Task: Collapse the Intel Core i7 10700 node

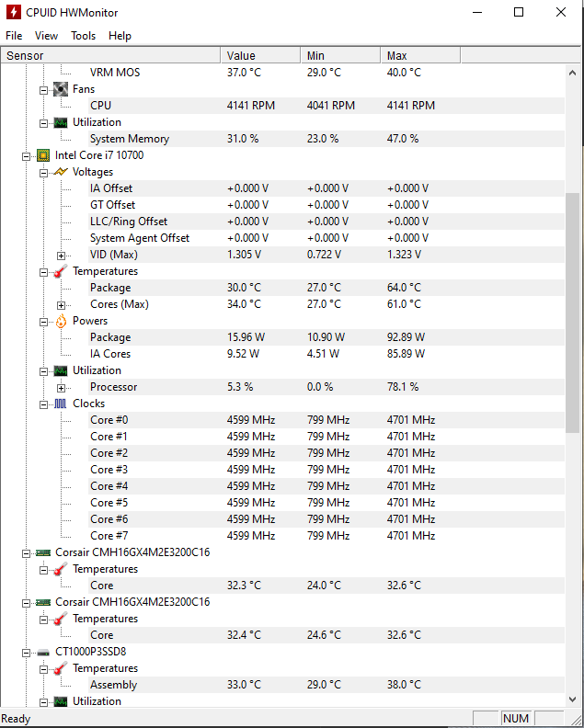Action: click(x=27, y=155)
